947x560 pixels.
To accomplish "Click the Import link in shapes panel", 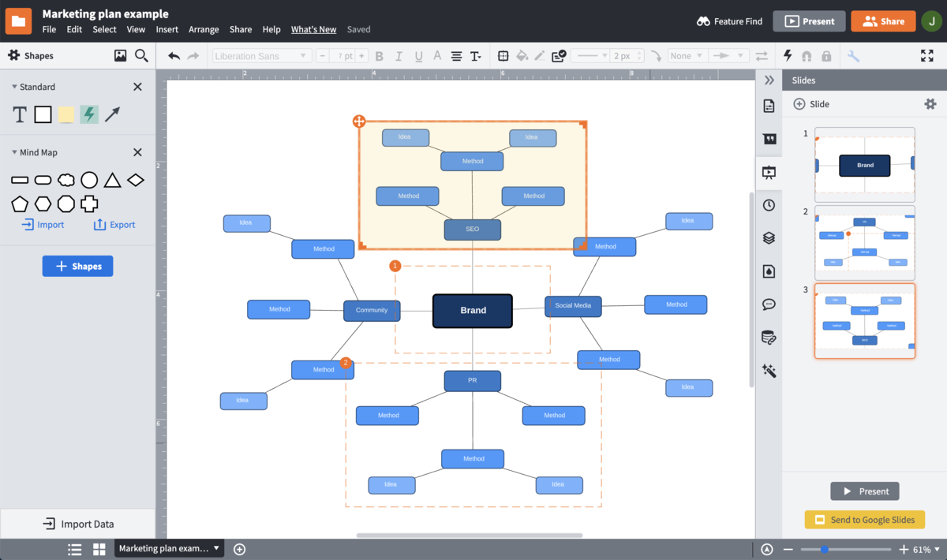I will point(43,225).
